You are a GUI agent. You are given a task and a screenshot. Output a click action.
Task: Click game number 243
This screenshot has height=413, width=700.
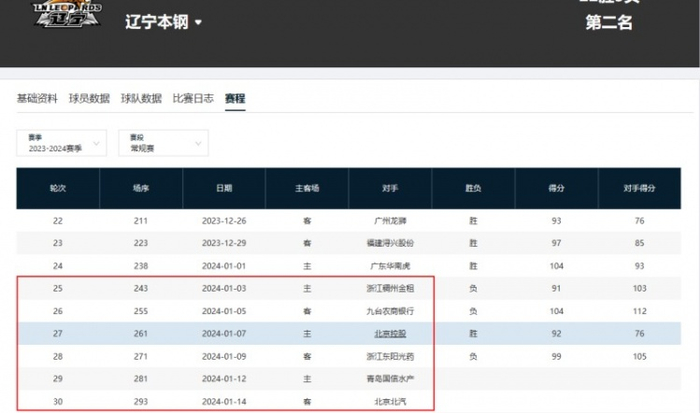(141, 288)
